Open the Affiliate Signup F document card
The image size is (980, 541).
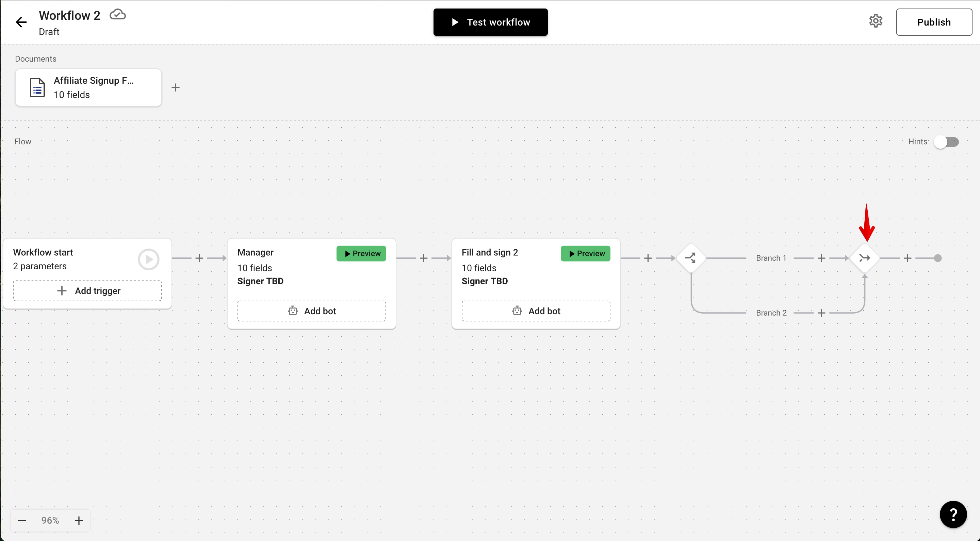[88, 87]
